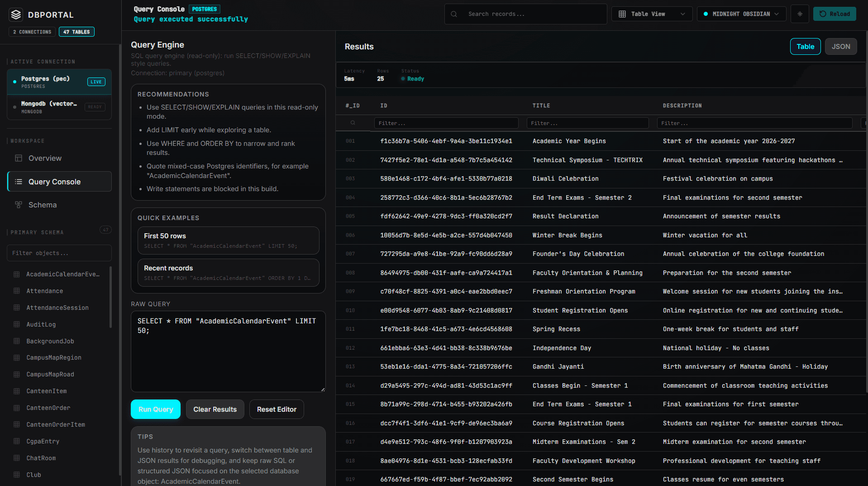Toggle the light/dark theme sun icon

[800, 14]
